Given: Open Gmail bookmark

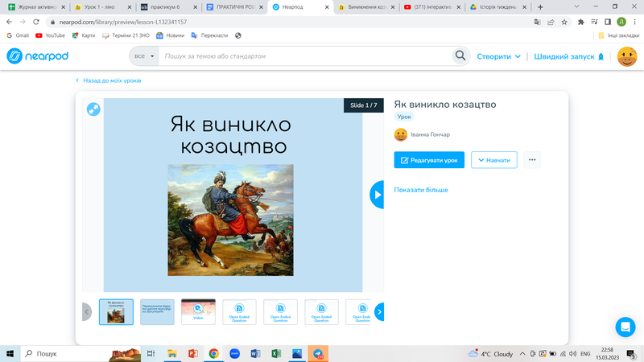Looking at the screenshot, I should (x=18, y=35).
